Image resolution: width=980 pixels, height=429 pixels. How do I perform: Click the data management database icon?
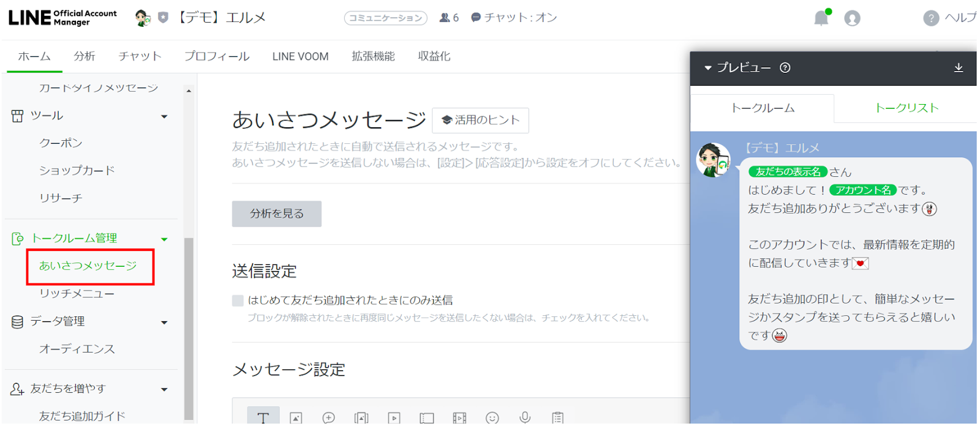pos(17,322)
